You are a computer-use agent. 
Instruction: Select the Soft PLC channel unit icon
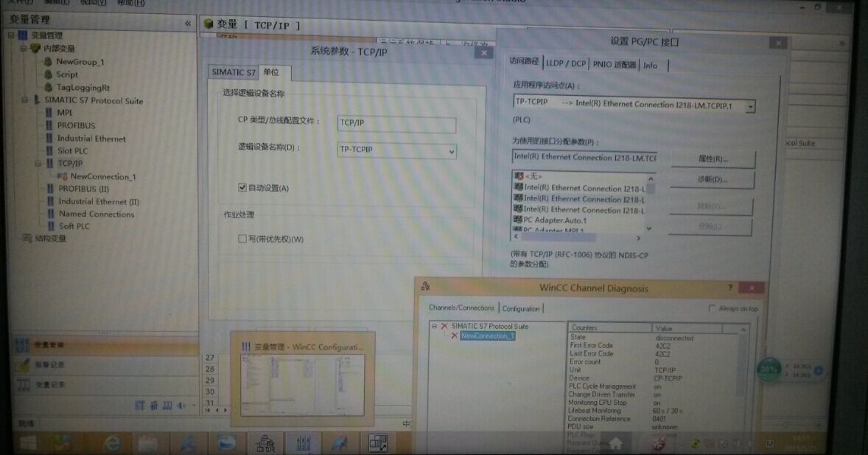50,226
